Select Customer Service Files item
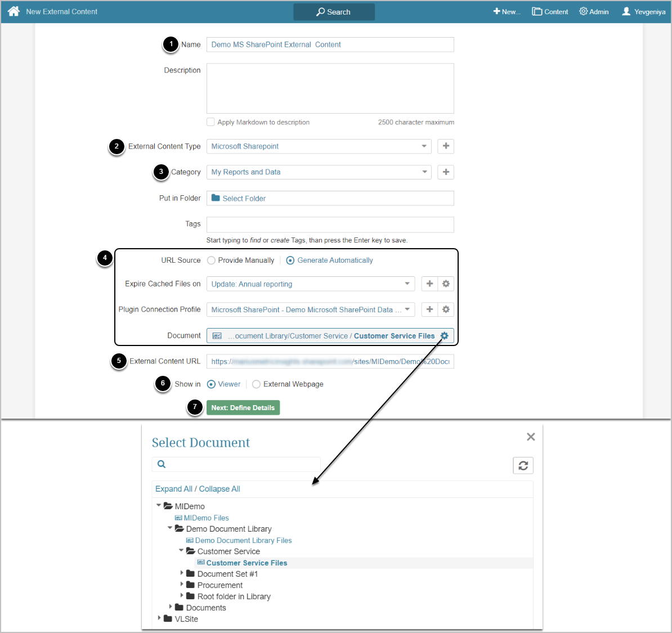Screen dimensions: 672x633 point(247,563)
